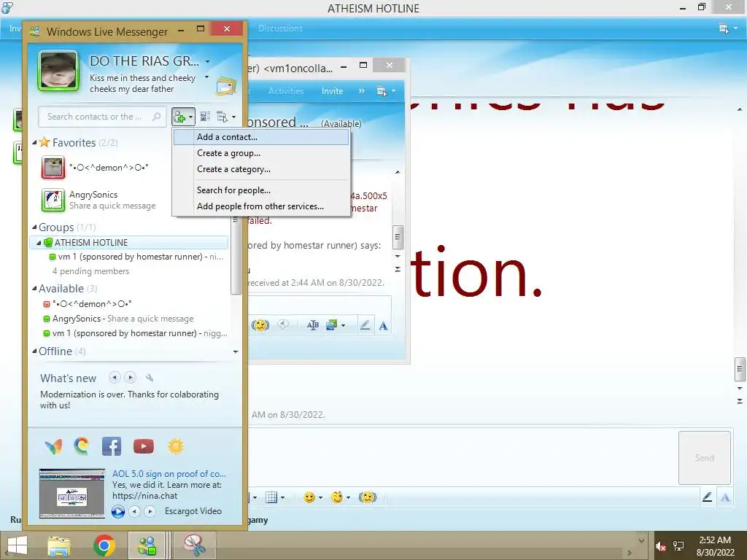Open File Explorer from the taskbar
Screen dimensions: 747x560
click(59, 545)
